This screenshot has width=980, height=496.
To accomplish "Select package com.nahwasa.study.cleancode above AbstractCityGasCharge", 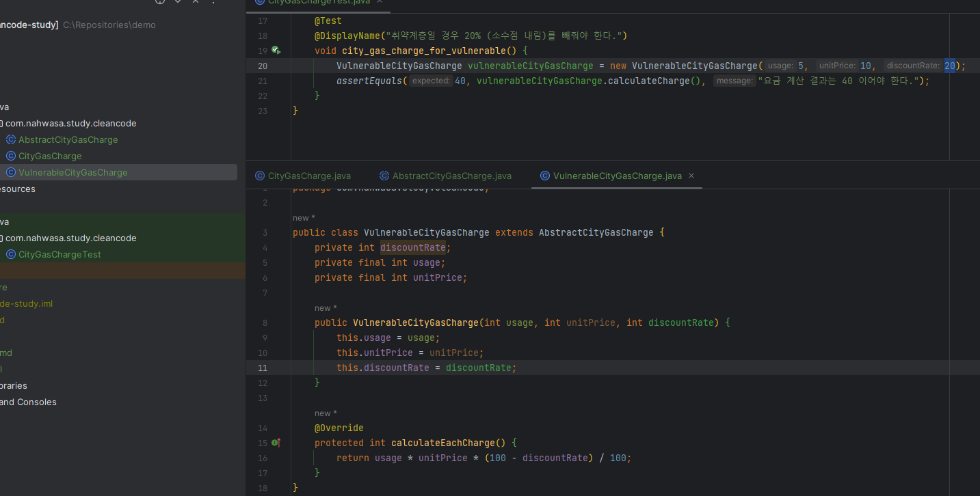I will tap(70, 123).
